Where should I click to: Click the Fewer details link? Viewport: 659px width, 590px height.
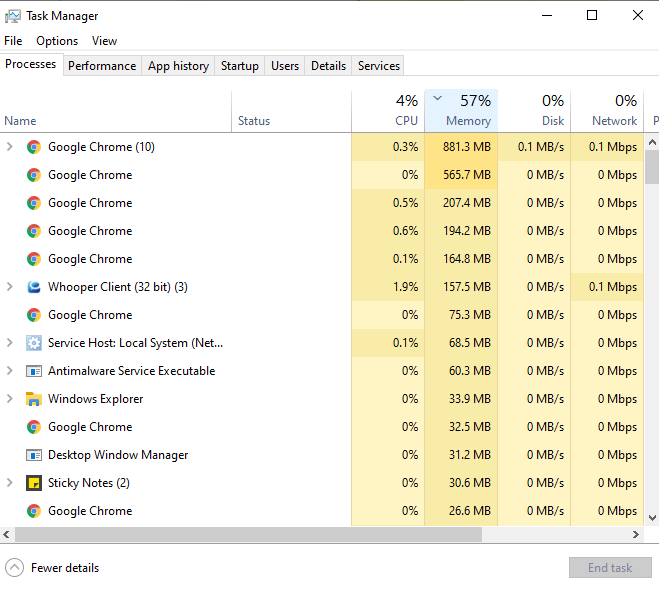click(65, 568)
